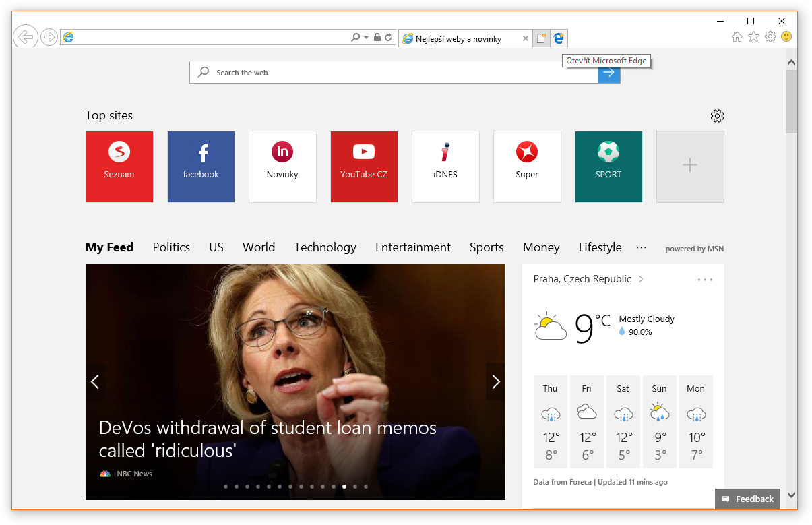Select the first carousel indicator dot
This screenshot has width=812, height=525.
coord(225,486)
